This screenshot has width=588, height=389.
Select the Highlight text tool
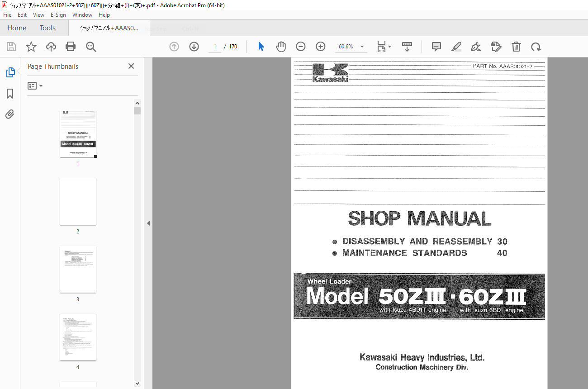[x=456, y=47]
